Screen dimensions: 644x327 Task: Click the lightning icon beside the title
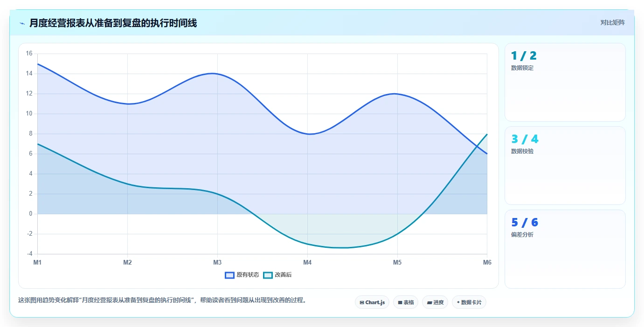(22, 23)
